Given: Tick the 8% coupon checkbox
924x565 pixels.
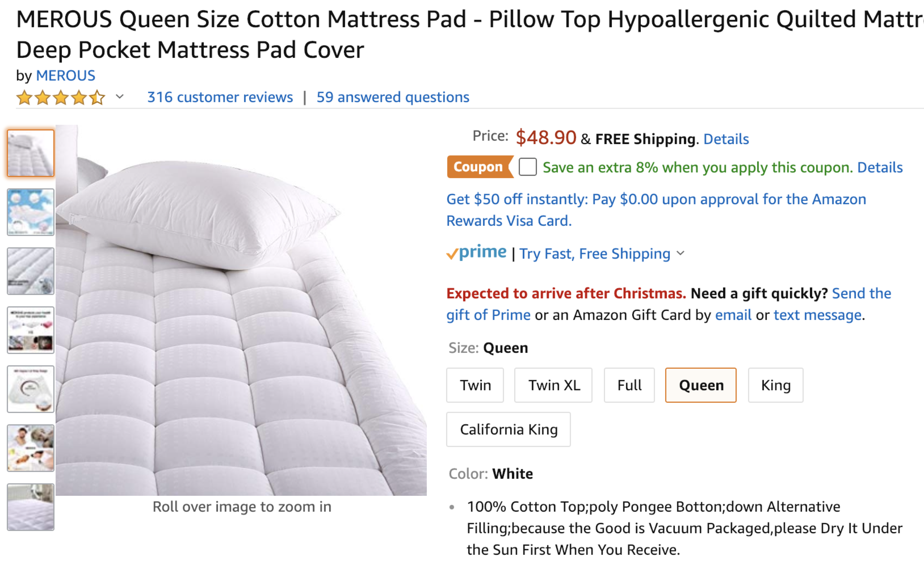Looking at the screenshot, I should point(527,167).
